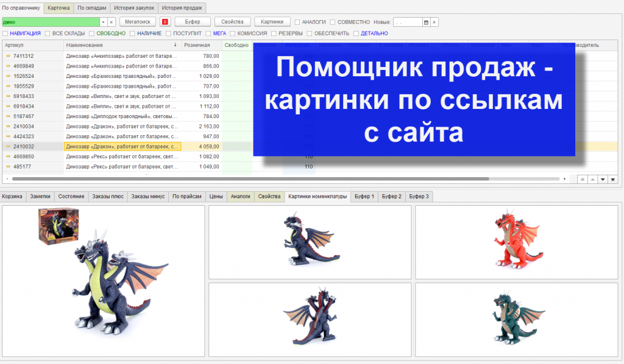
Task: Click the Свойства button
Action: [x=232, y=22]
